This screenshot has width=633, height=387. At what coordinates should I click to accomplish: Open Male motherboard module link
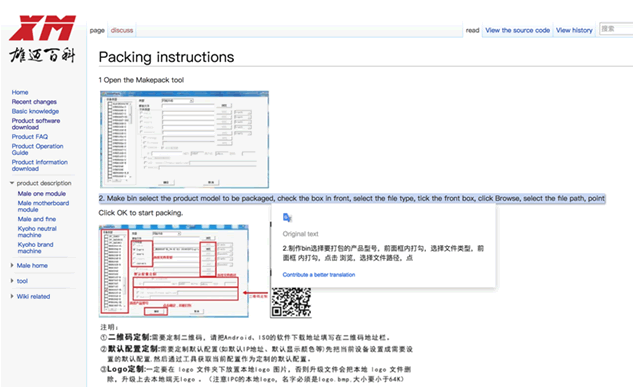point(43,206)
